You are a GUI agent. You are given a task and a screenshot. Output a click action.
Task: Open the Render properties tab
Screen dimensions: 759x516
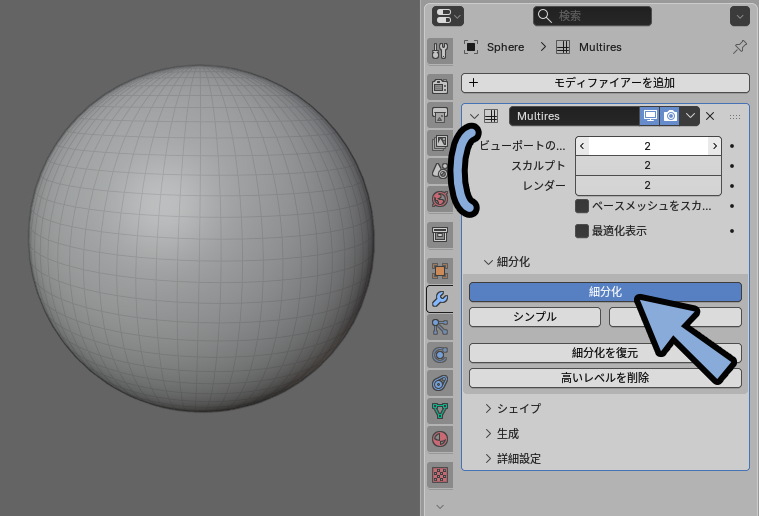[439, 88]
